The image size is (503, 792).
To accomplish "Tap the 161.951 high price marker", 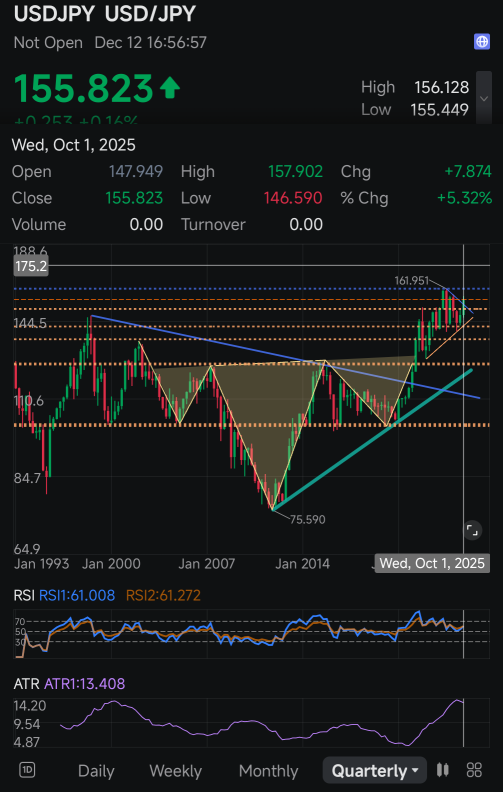I will (x=412, y=281).
